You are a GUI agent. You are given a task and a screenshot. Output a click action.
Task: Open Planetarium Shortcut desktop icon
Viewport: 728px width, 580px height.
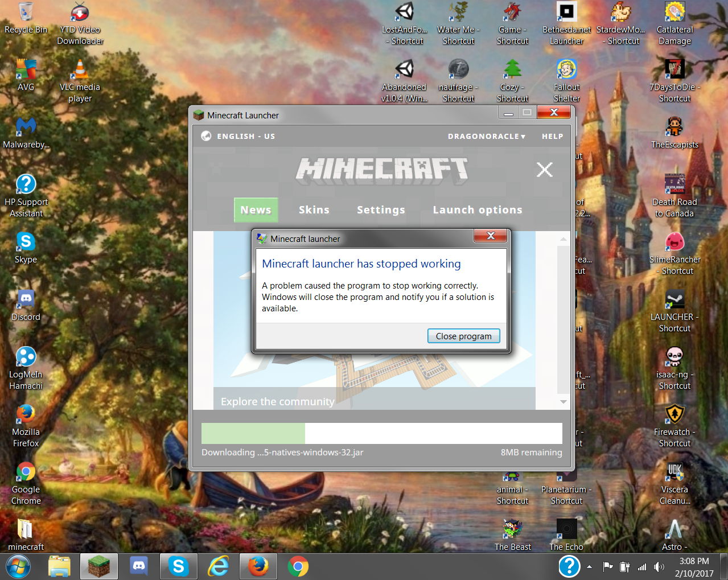pos(566,488)
